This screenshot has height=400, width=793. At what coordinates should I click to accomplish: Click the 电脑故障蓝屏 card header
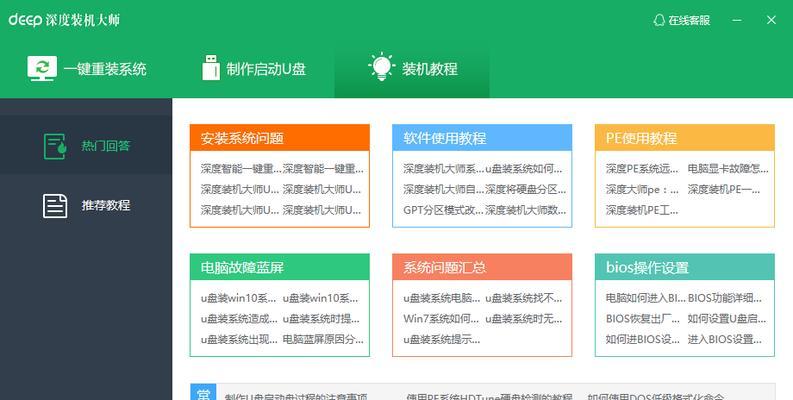280,267
